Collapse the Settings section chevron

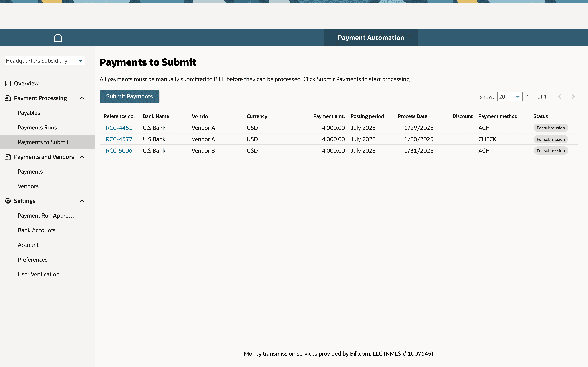click(x=82, y=201)
